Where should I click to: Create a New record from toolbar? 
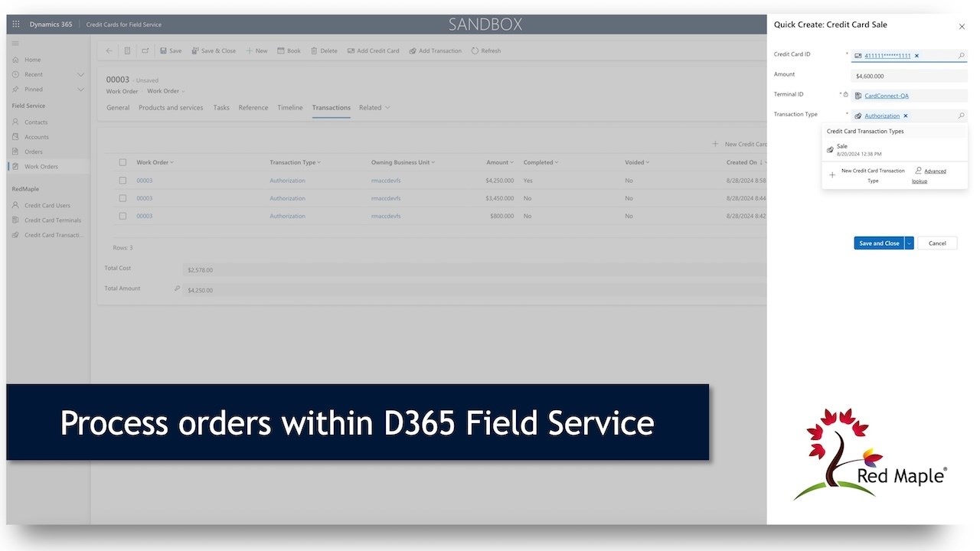(256, 51)
